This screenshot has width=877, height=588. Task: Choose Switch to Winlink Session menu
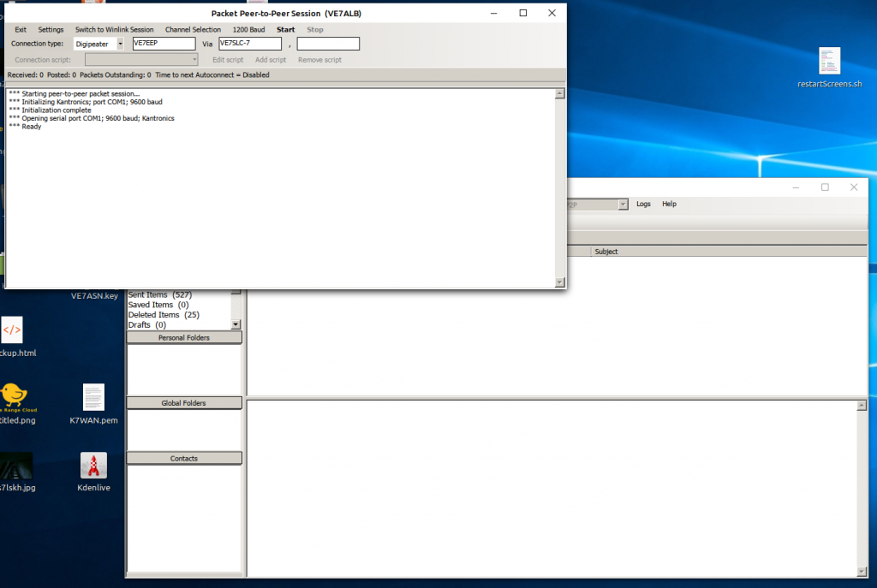(x=114, y=30)
